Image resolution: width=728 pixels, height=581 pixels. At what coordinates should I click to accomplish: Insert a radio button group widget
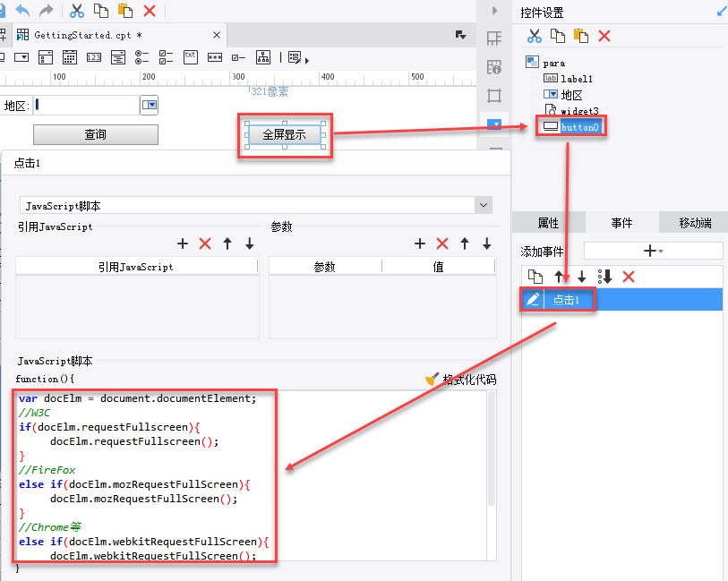coord(142,57)
